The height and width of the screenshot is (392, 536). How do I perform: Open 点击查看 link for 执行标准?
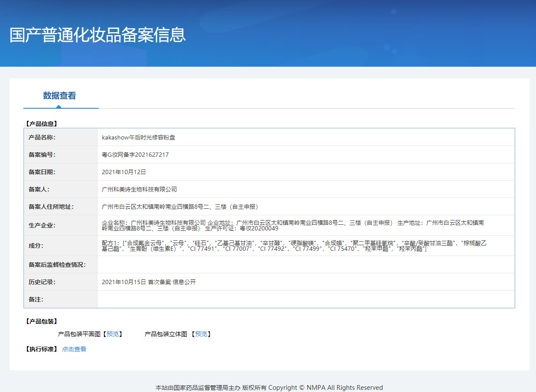(74, 349)
